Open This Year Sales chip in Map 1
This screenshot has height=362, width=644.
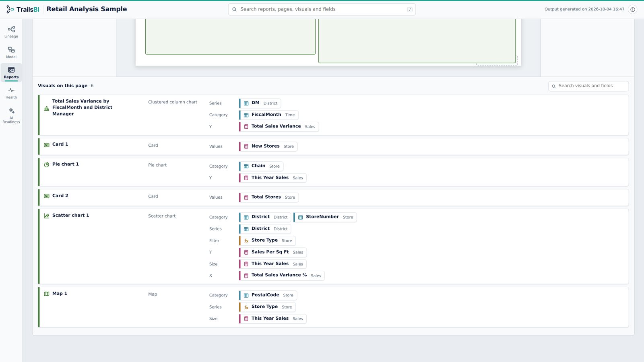272,319
